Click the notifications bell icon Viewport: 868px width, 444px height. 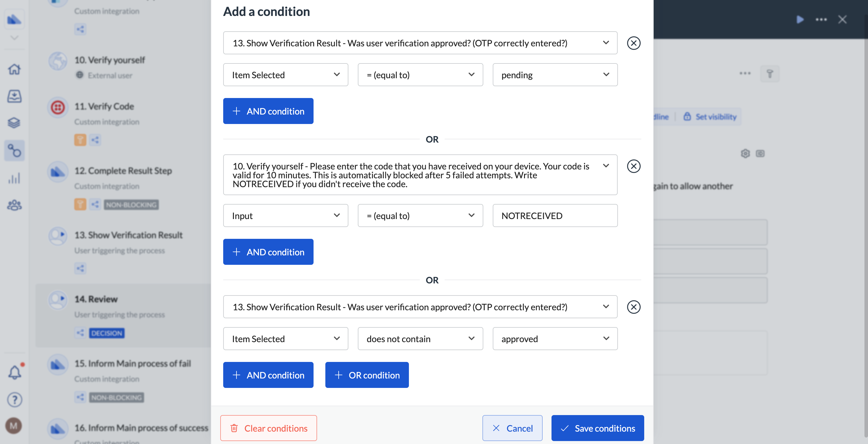click(x=15, y=372)
